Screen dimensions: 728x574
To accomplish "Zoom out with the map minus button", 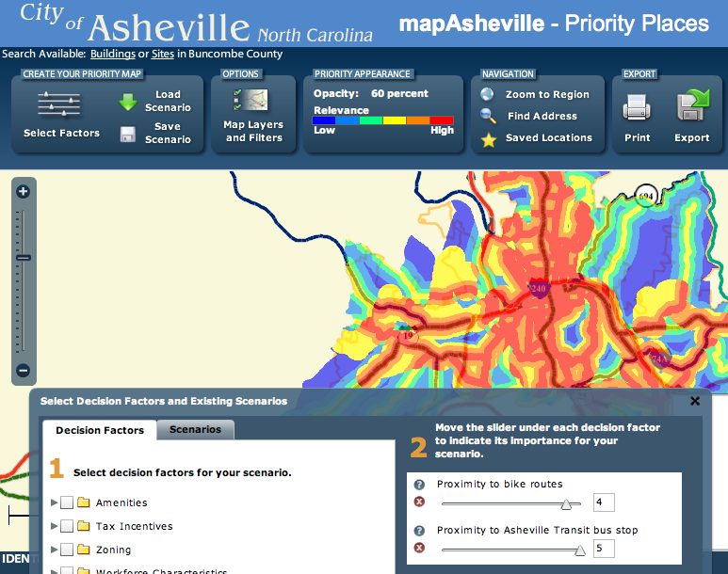I will 24,371.
